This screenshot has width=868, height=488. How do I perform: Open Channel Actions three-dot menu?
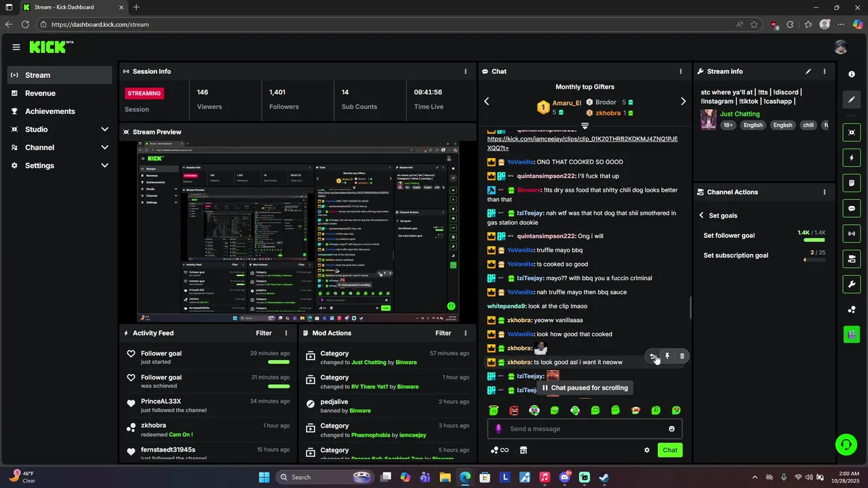[825, 192]
